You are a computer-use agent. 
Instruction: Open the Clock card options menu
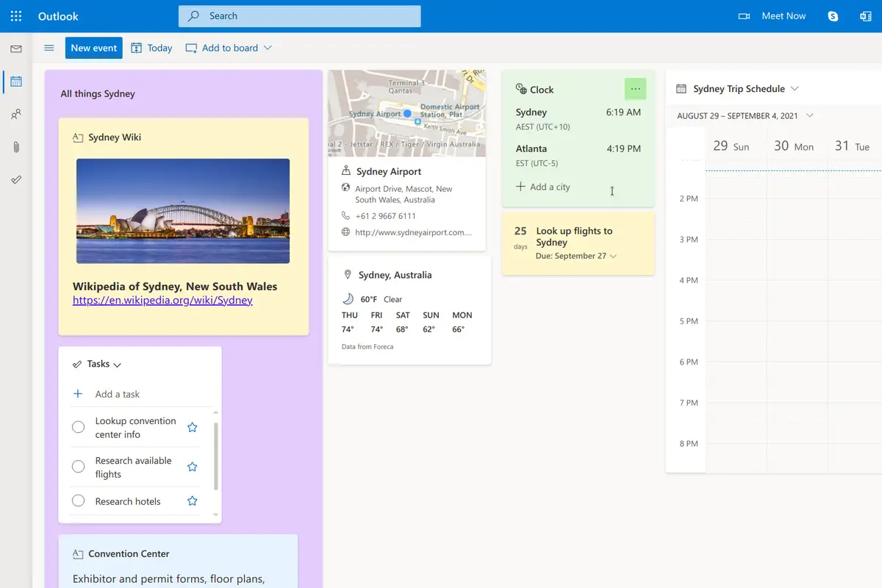[635, 88]
